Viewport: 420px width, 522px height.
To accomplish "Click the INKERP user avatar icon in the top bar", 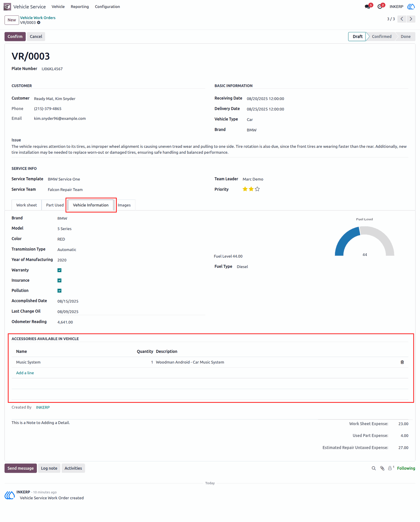I will [x=411, y=7].
